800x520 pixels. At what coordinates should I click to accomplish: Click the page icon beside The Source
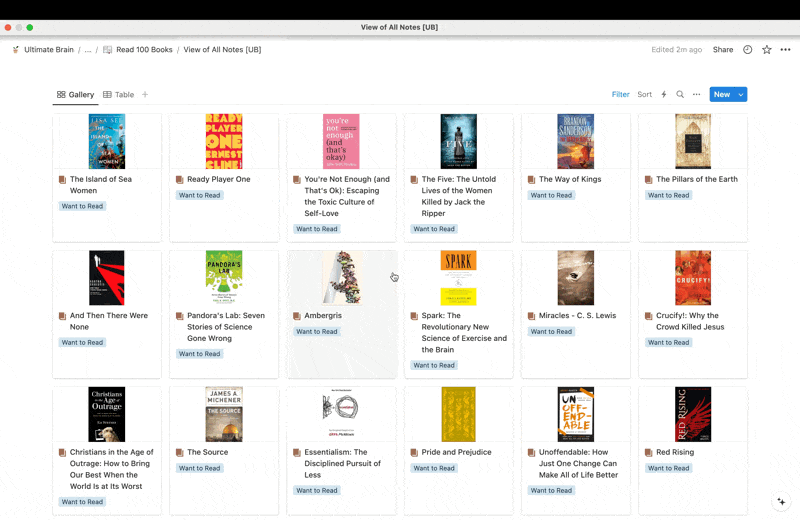pos(180,453)
